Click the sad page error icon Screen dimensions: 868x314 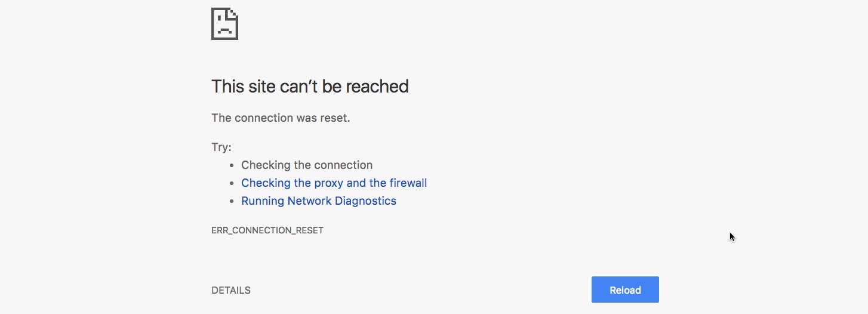(224, 23)
